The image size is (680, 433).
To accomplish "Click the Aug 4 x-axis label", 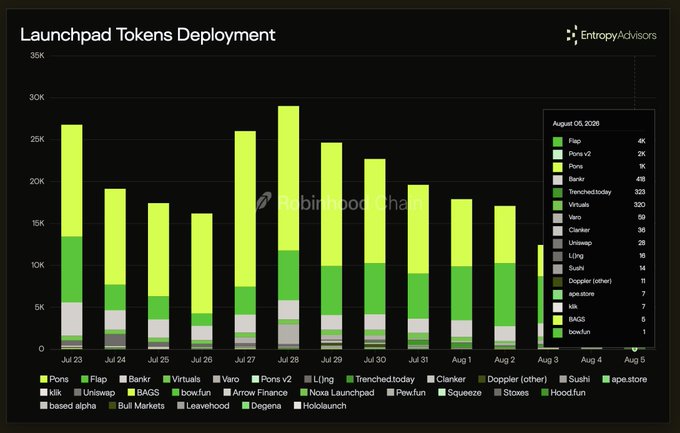I will tap(591, 360).
